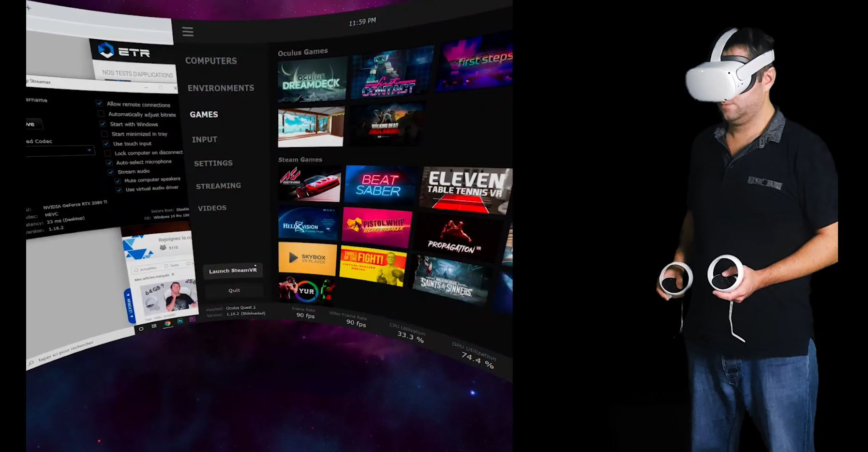868x452 pixels.
Task: Click the 74.4 % GPU utilization value
Action: (477, 361)
